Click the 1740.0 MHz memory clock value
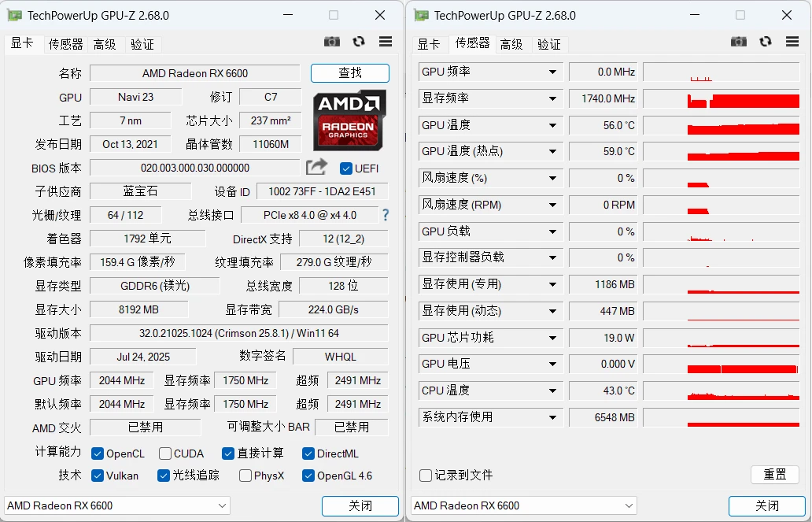Screen dimensions: 812x522 603,98
